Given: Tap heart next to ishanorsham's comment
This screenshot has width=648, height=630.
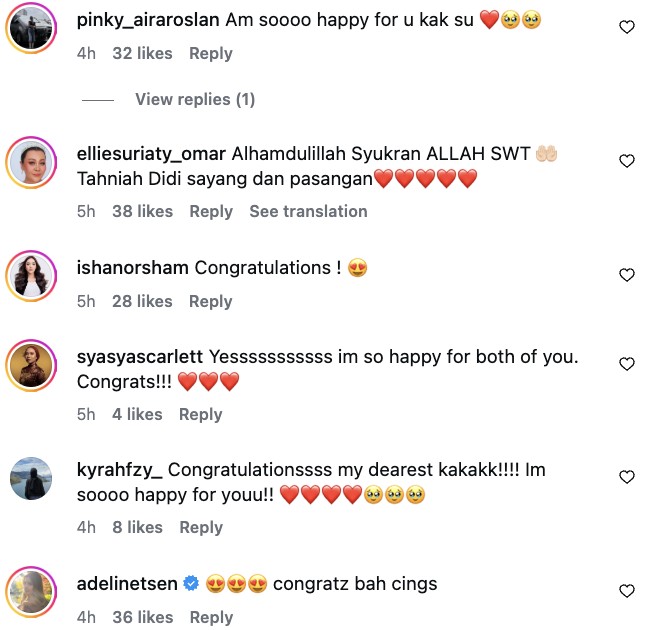Looking at the screenshot, I should 627,275.
